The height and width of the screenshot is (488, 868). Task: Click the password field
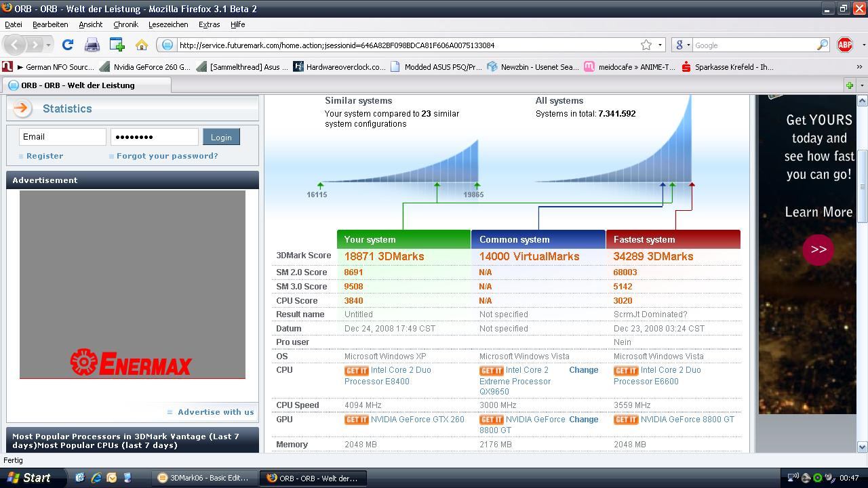pos(155,137)
